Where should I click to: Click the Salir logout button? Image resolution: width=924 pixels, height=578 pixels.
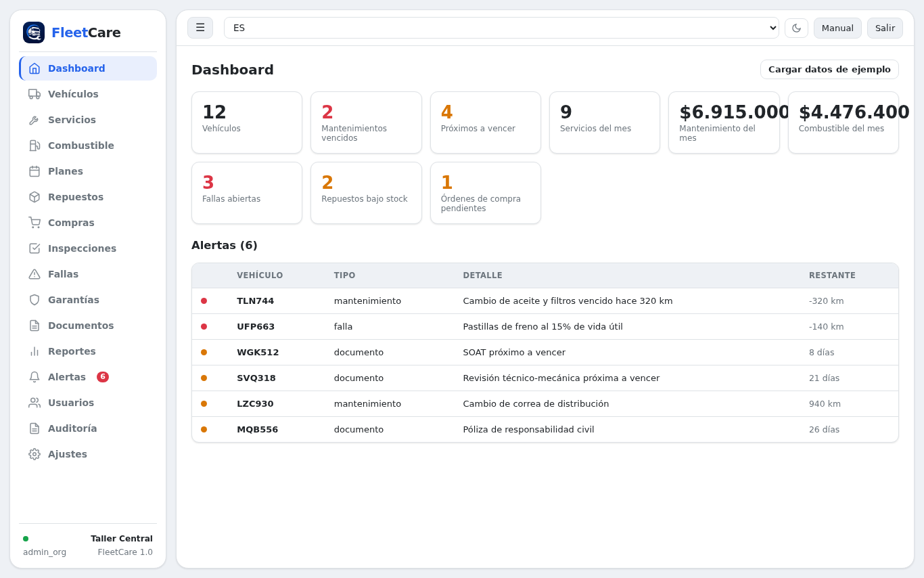pyautogui.click(x=885, y=28)
